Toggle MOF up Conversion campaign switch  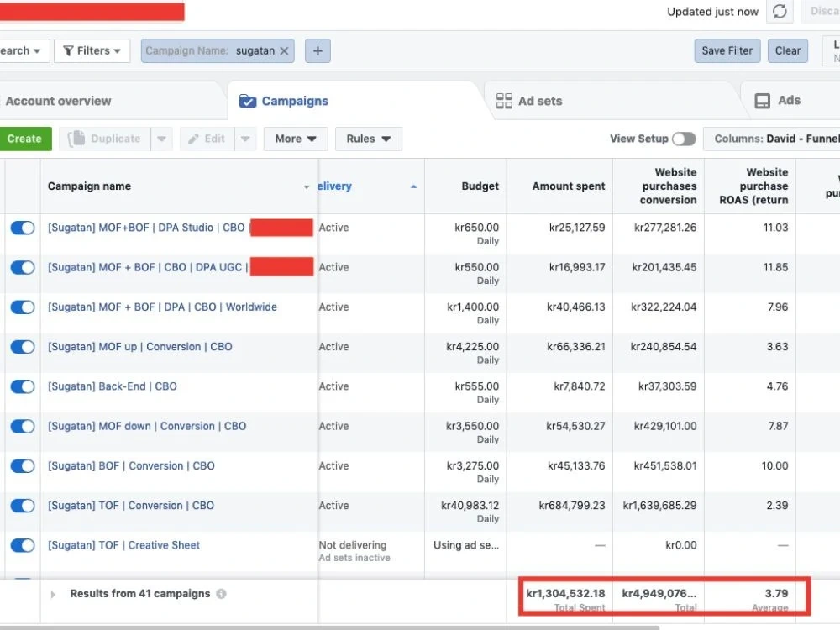(x=23, y=347)
